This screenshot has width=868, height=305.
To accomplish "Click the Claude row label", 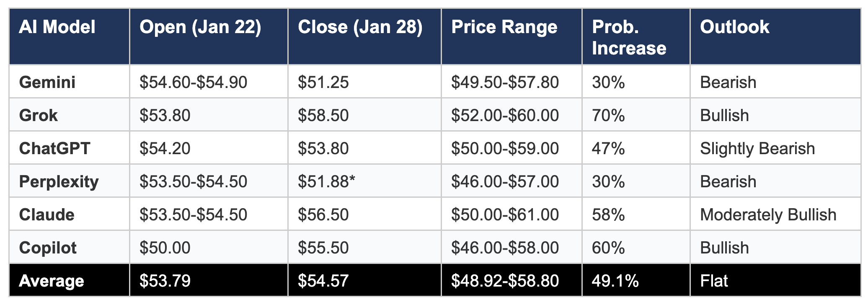I will click(x=47, y=215).
